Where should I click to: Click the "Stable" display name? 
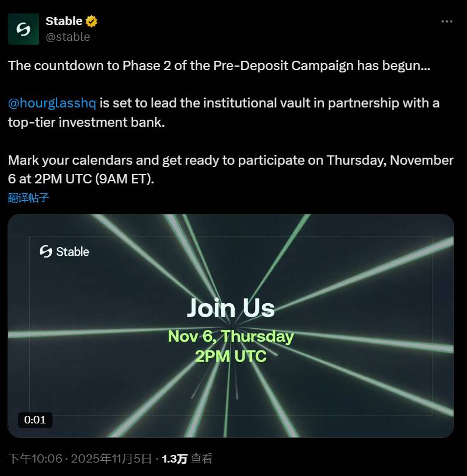pos(64,22)
